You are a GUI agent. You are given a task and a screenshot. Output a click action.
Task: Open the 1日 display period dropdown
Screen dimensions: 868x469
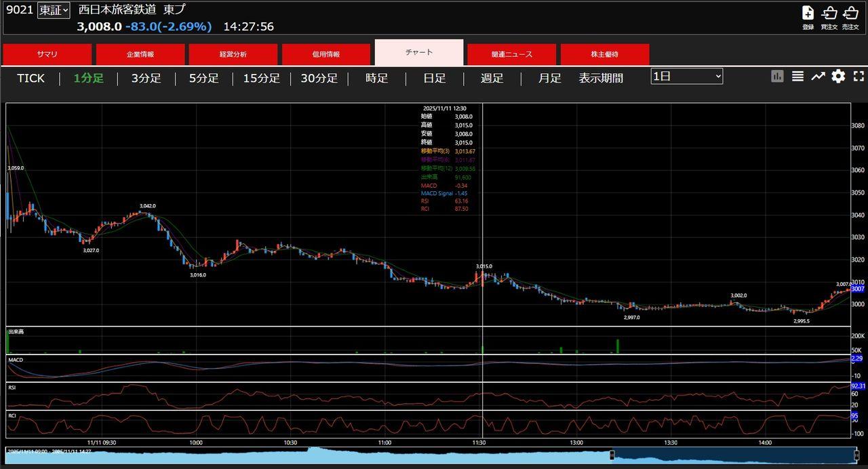tap(686, 77)
